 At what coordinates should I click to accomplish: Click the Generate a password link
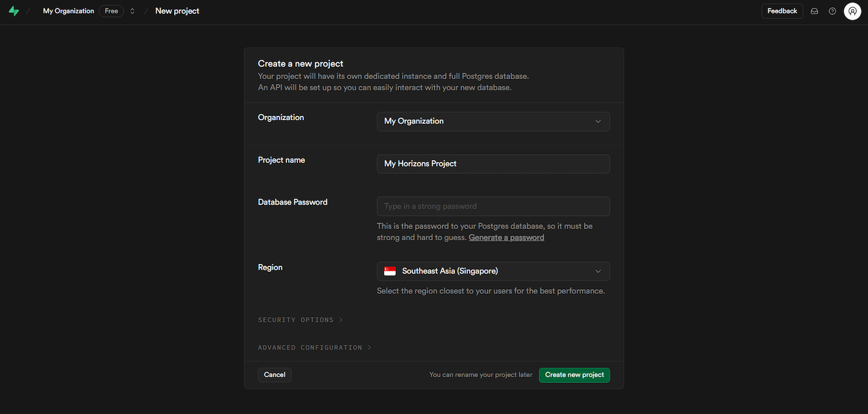tap(506, 237)
